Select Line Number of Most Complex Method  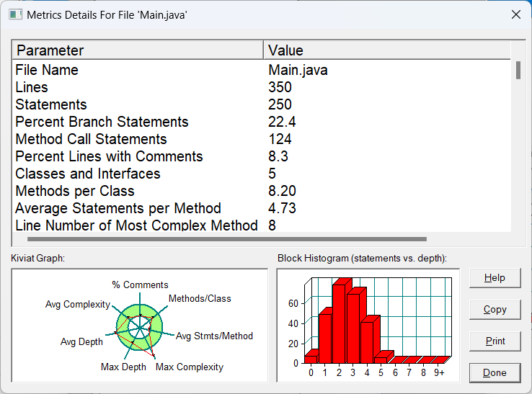point(261,225)
